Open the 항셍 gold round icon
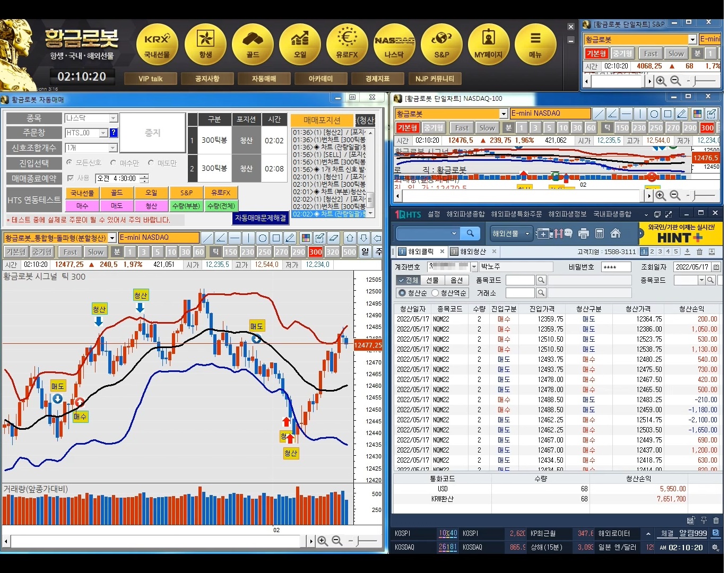The height and width of the screenshot is (573, 728). (x=205, y=45)
